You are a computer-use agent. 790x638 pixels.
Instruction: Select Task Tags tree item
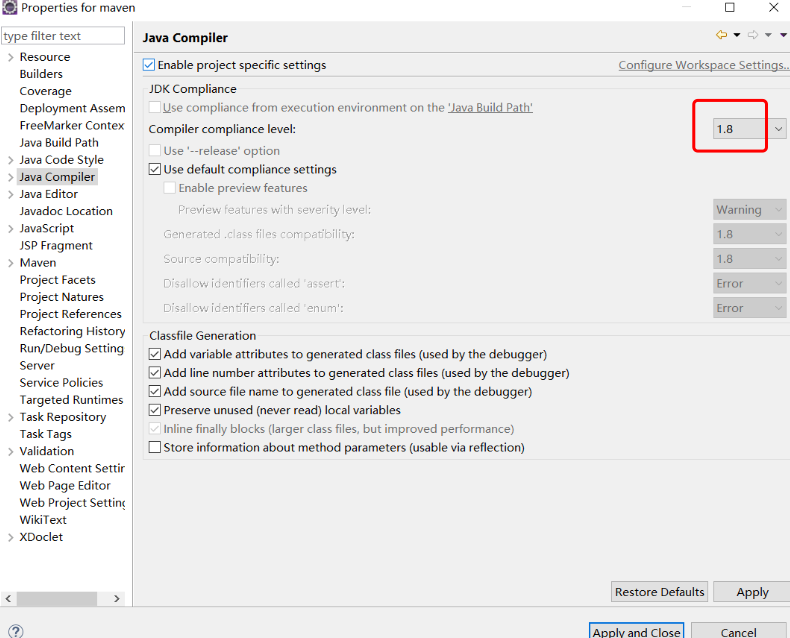(x=45, y=434)
